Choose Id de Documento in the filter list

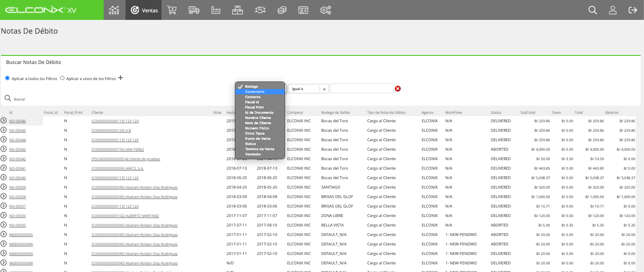260,113
